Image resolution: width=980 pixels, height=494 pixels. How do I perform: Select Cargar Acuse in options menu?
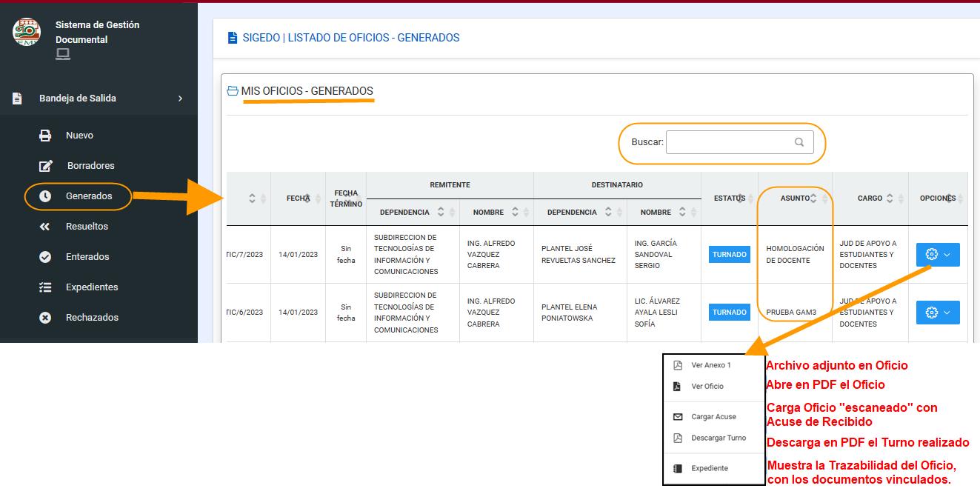pyautogui.click(x=714, y=417)
